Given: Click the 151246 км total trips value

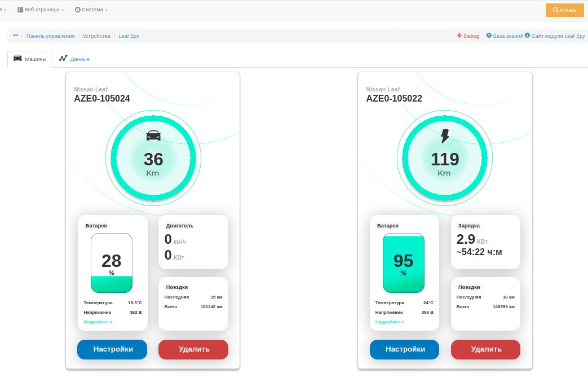Looking at the screenshot, I should coord(211,307).
